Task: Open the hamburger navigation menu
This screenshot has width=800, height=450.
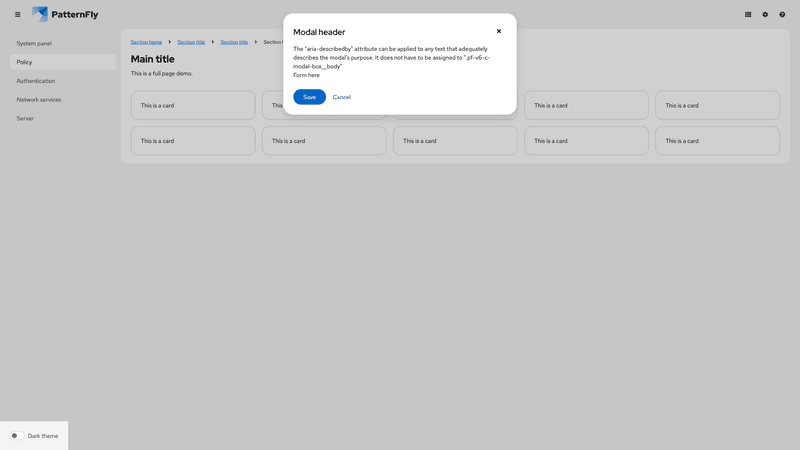Action: pos(17,15)
